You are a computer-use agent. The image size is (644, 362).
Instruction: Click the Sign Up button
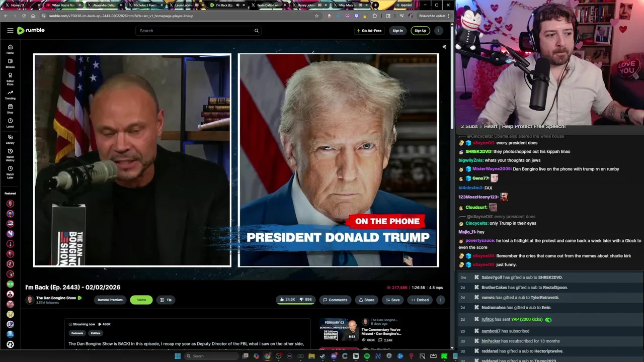(420, 31)
